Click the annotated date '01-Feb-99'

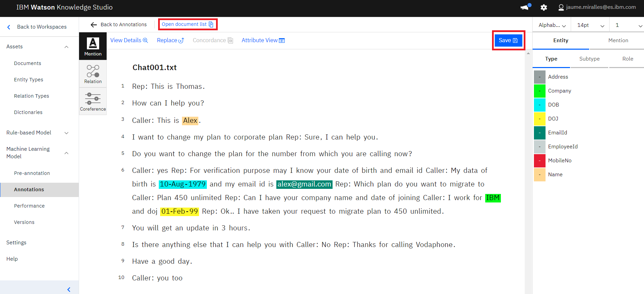(180, 211)
